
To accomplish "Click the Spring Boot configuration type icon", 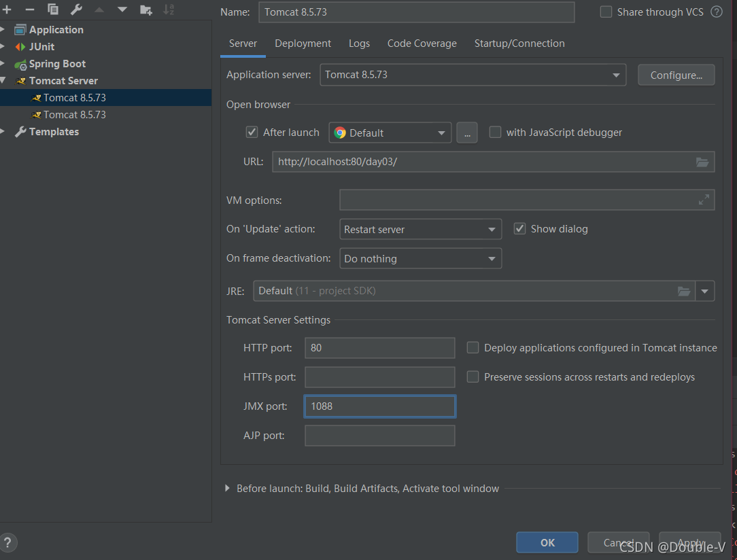I will pyautogui.click(x=20, y=65).
